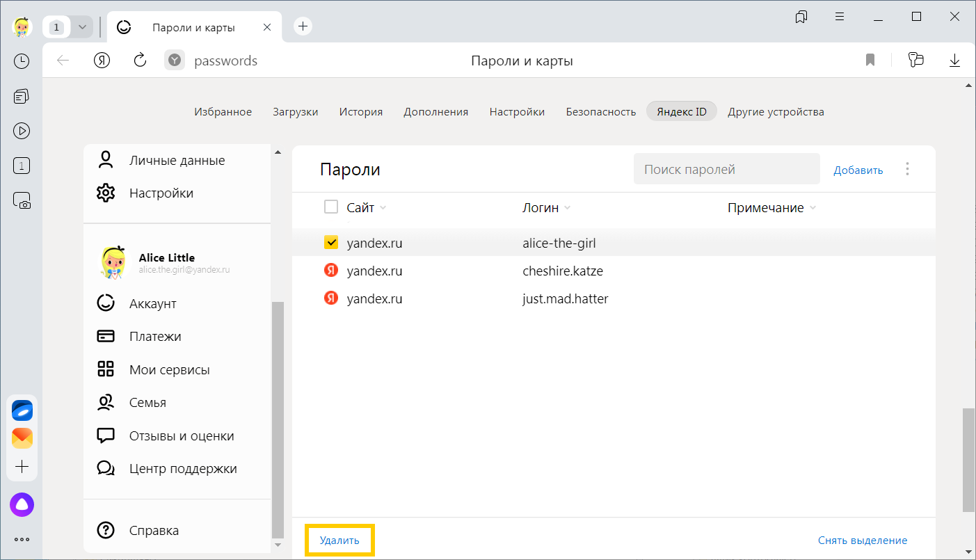
Task: Open the Безопасность tab
Action: click(601, 111)
